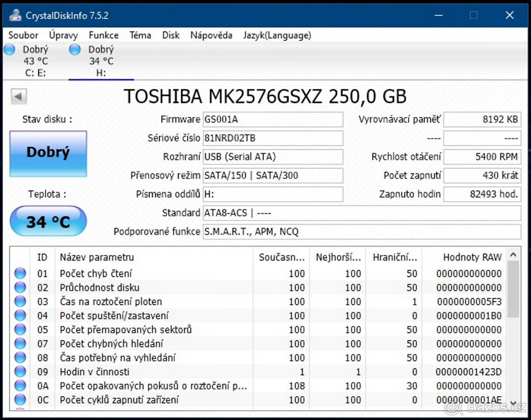This screenshot has width=531, height=420.
Task: Select the H: disk status orb
Action: (75, 50)
